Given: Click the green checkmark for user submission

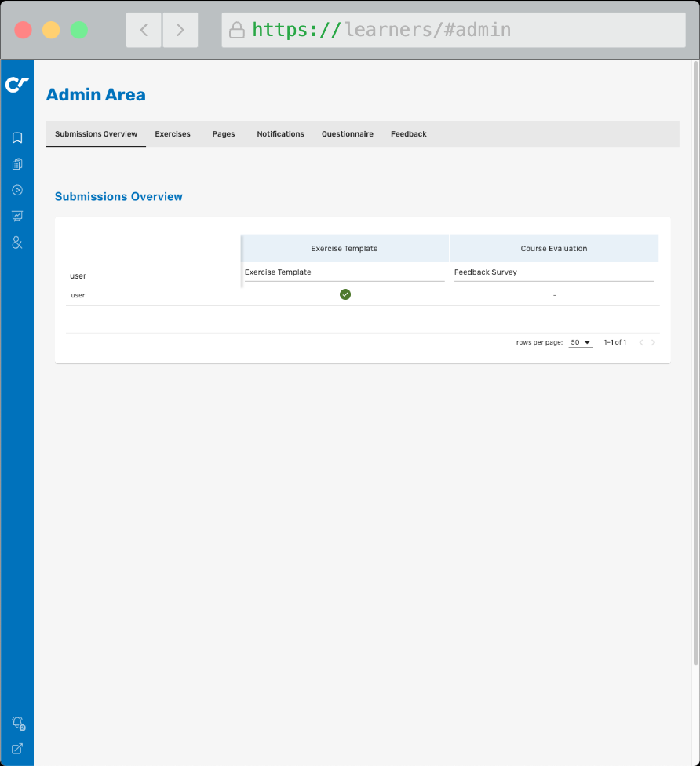Looking at the screenshot, I should coord(345,294).
